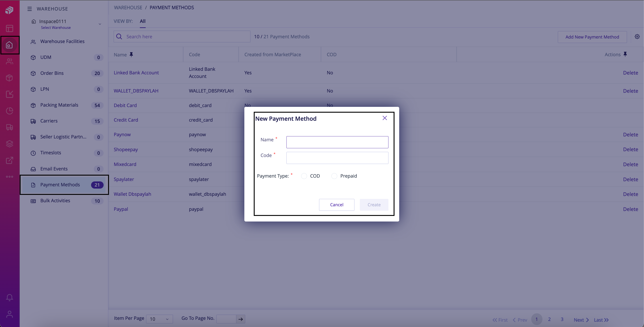The height and width of the screenshot is (327, 644).
Task: Close the New Payment Method dialog
Action: [385, 118]
